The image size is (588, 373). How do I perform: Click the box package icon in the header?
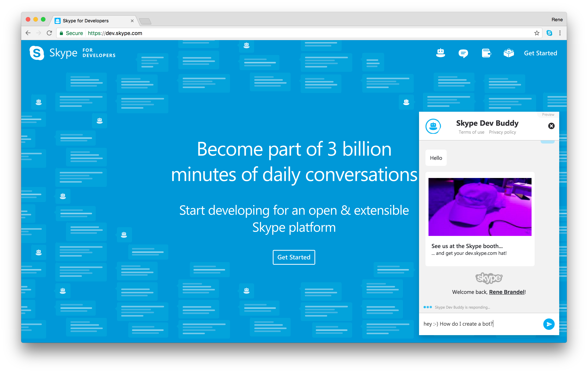tap(509, 53)
